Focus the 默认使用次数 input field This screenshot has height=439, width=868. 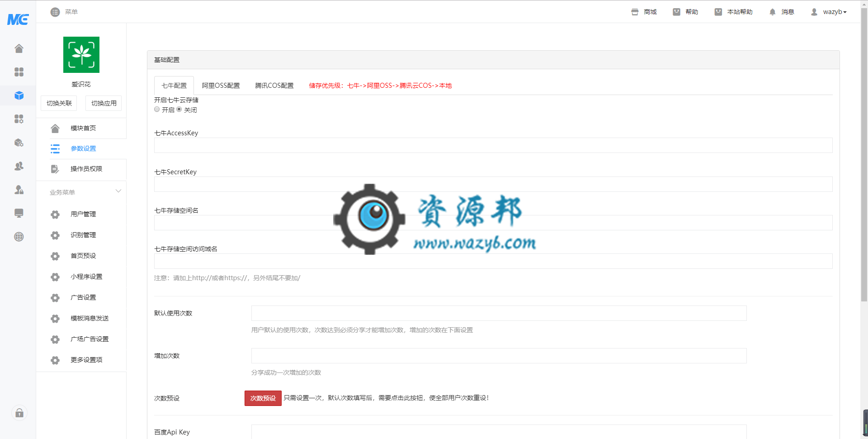pyautogui.click(x=499, y=313)
